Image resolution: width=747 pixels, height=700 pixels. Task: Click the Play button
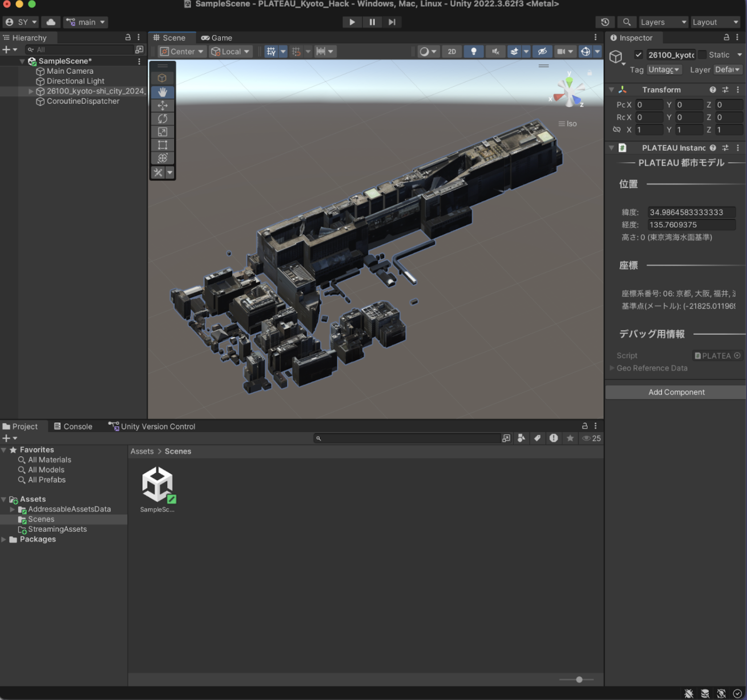click(x=352, y=22)
